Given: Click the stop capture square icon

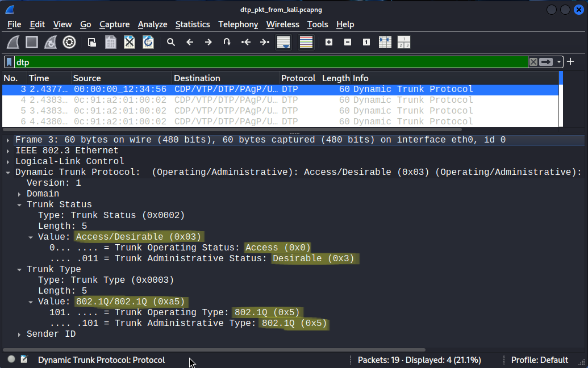Looking at the screenshot, I should pyautogui.click(x=32, y=42).
